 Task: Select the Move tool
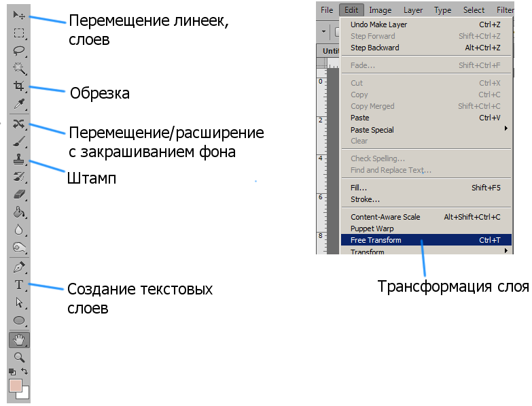(18, 15)
